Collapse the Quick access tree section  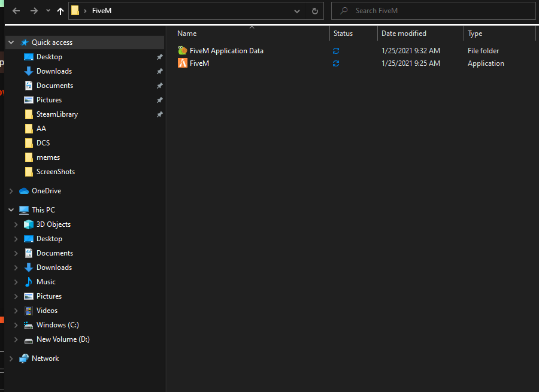pos(11,42)
